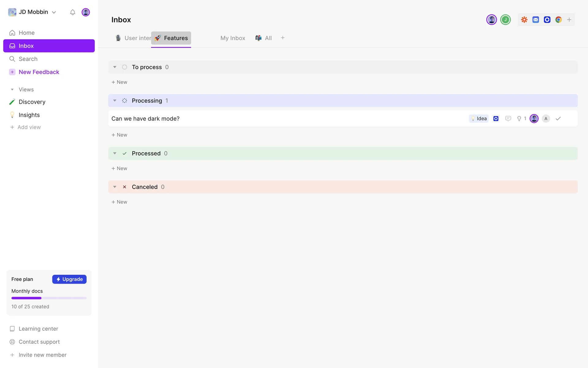Click the Upgrade button
Screen dimensions: 588x368
pos(69,279)
